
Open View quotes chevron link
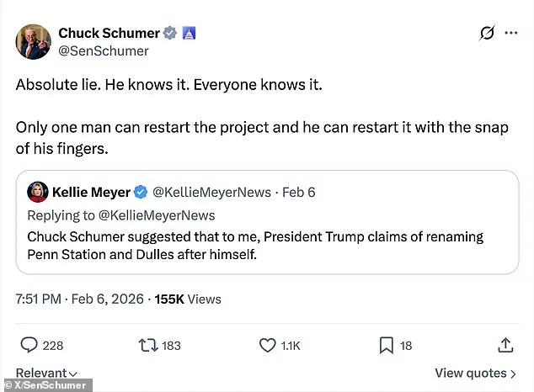tap(475, 373)
